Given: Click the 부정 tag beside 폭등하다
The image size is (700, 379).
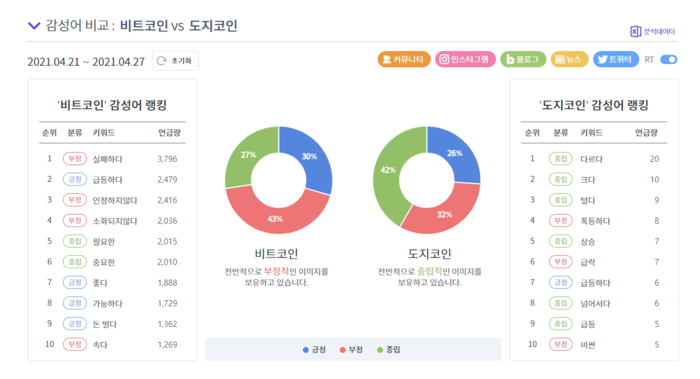Looking at the screenshot, I should (x=560, y=221).
